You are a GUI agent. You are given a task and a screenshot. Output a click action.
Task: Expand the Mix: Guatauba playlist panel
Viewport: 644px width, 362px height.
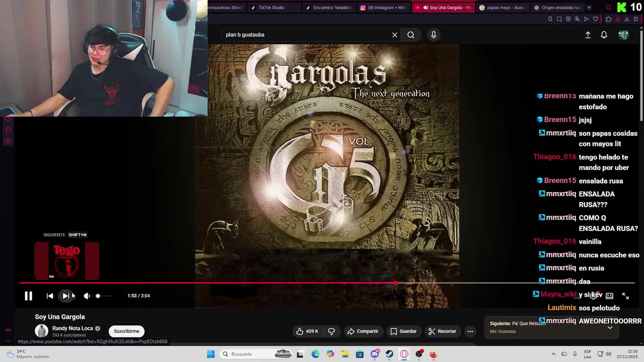610,328
